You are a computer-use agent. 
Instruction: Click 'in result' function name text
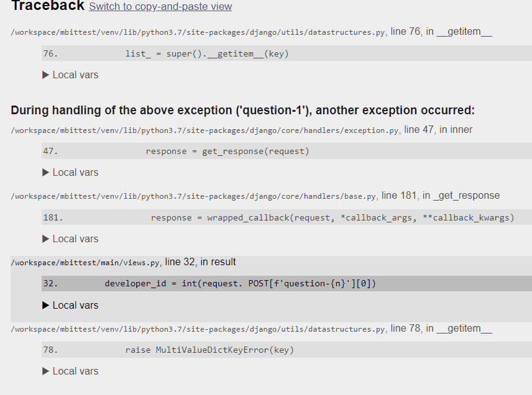[218, 262]
